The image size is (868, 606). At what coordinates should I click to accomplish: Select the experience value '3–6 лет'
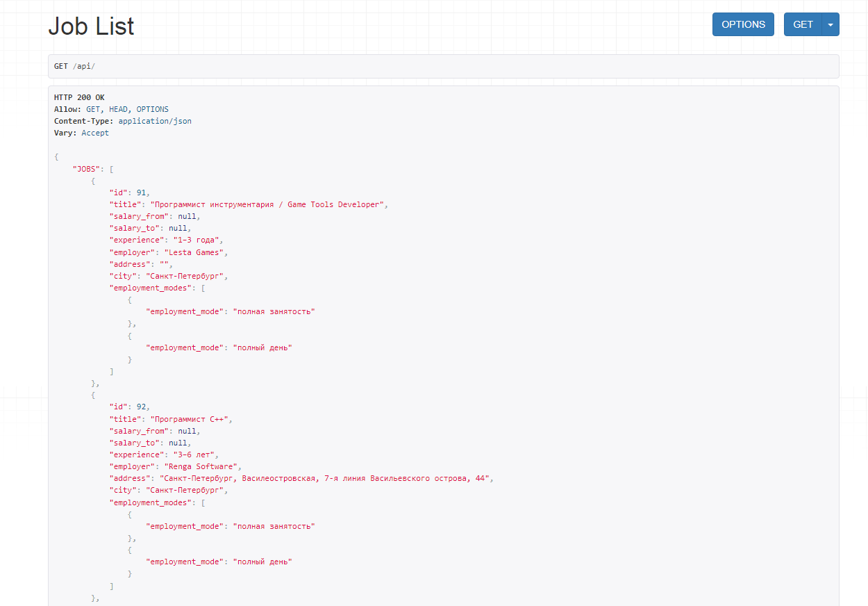click(194, 454)
